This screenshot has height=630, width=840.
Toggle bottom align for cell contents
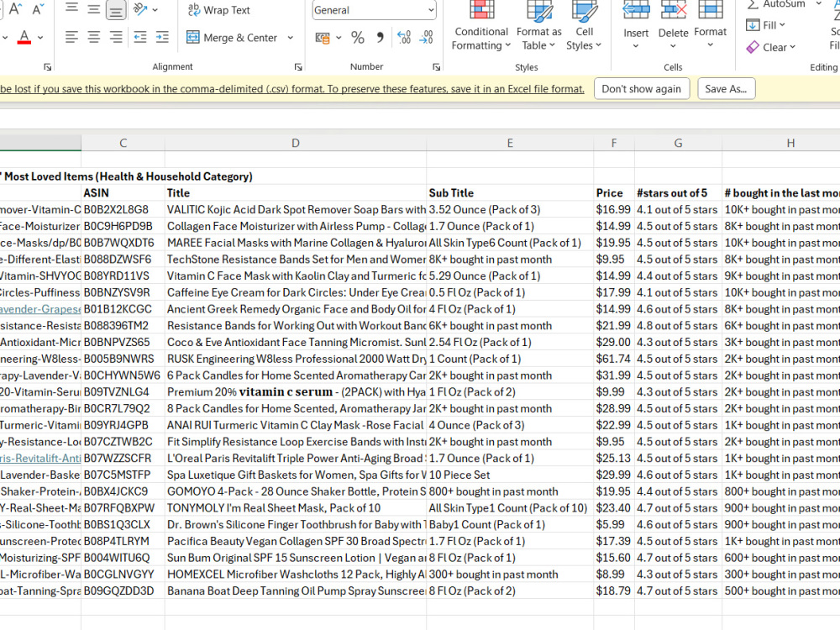(x=116, y=9)
